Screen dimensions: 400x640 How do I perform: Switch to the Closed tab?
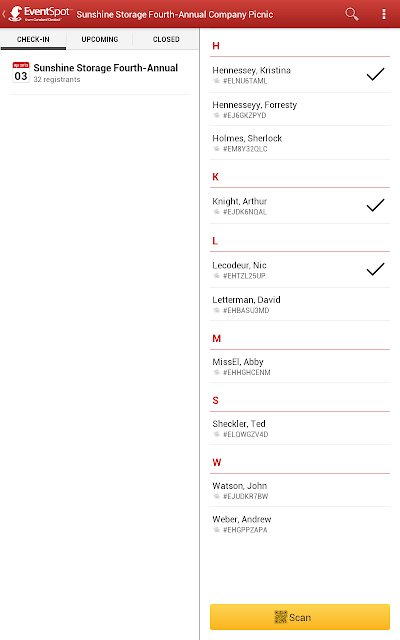(166, 39)
